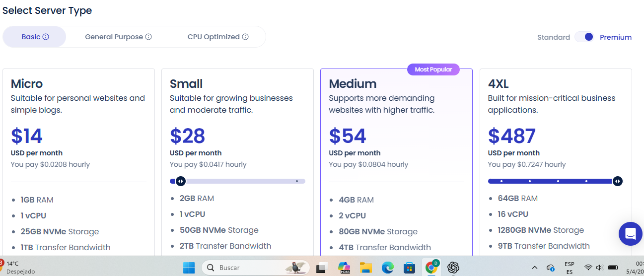Launch Microsoft 365 Copilot taskbar icon
The image size is (644, 276).
point(344,268)
